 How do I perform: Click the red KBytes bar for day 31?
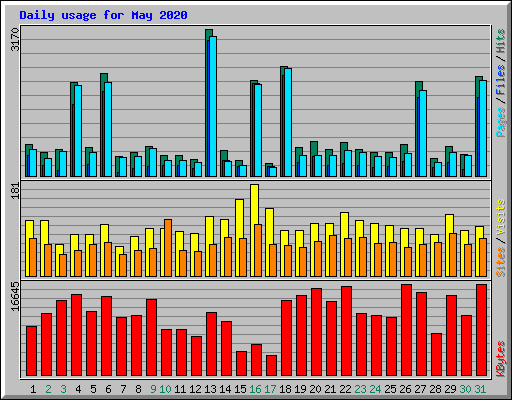(x=481, y=330)
